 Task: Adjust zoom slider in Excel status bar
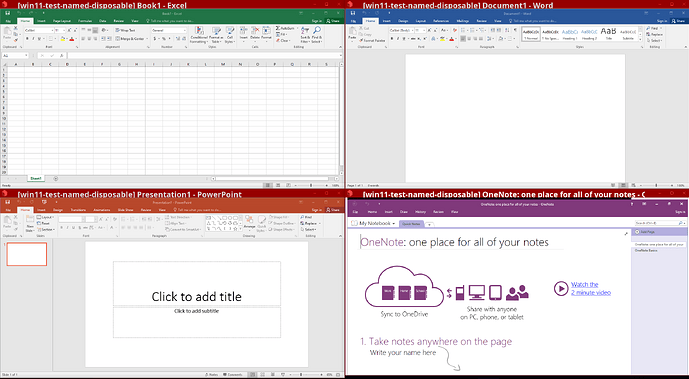310,185
